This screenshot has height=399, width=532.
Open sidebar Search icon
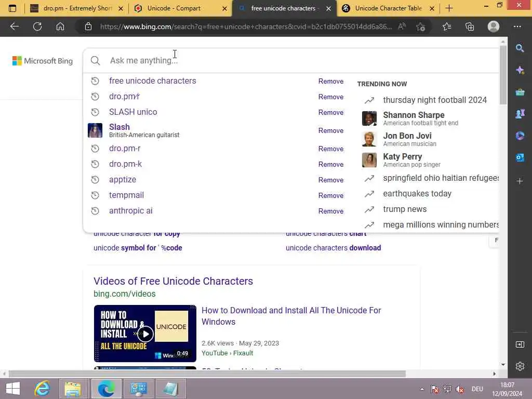click(x=520, y=48)
